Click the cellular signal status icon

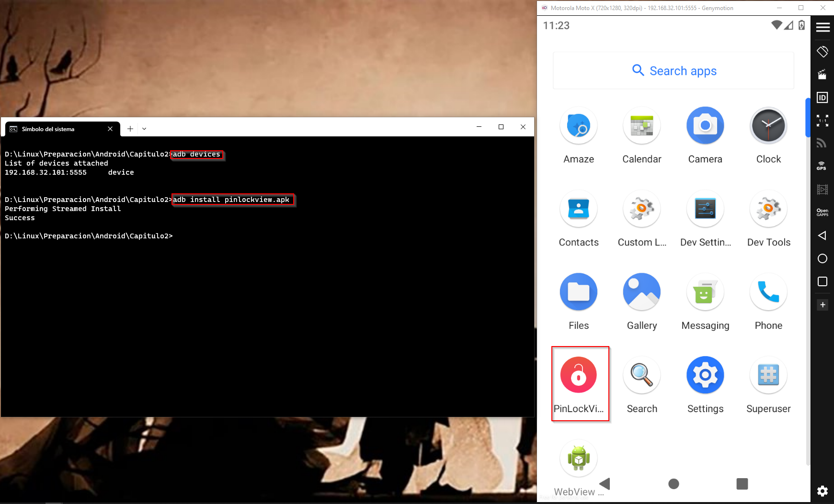[x=788, y=25]
